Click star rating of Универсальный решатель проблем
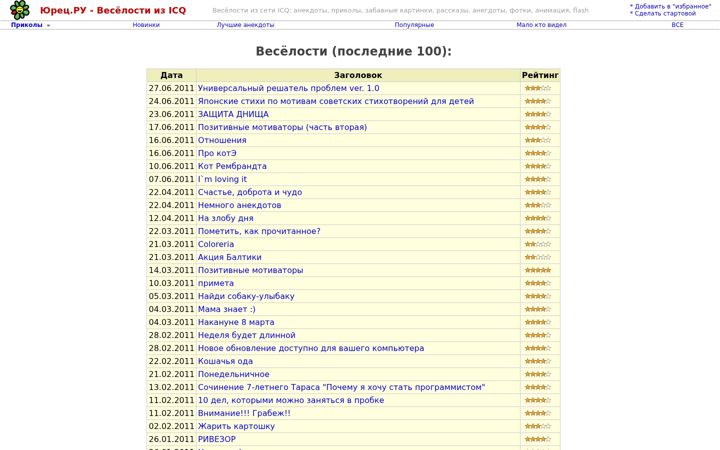Image resolution: width=720 pixels, height=450 pixels. [538, 88]
